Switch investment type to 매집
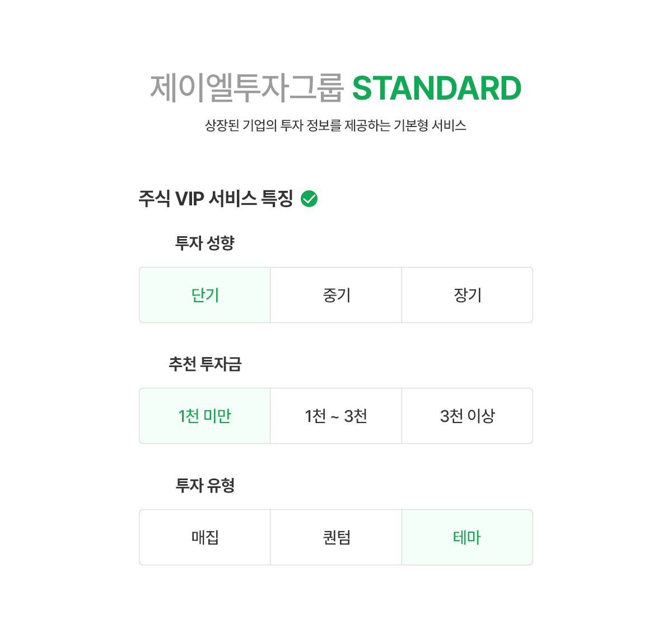Image resolution: width=672 pixels, height=638 pixels. tap(205, 537)
